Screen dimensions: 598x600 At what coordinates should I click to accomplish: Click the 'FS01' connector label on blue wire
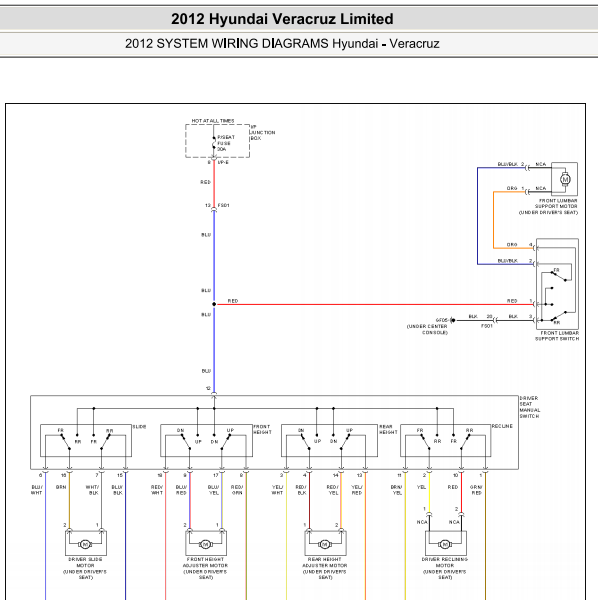(223, 205)
